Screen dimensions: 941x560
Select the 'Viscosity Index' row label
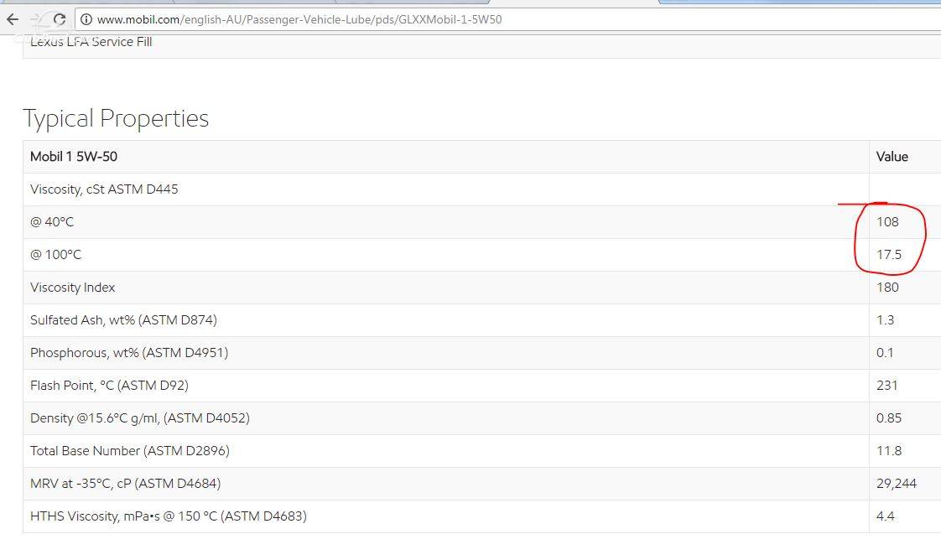tap(73, 288)
